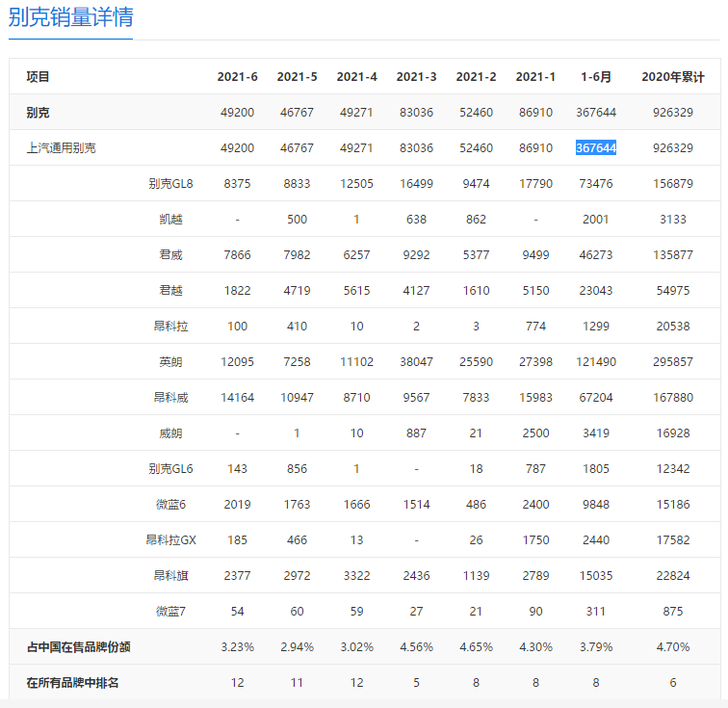The height and width of the screenshot is (708, 728).
Task: Click the 昂科威 model name
Action: 170,398
